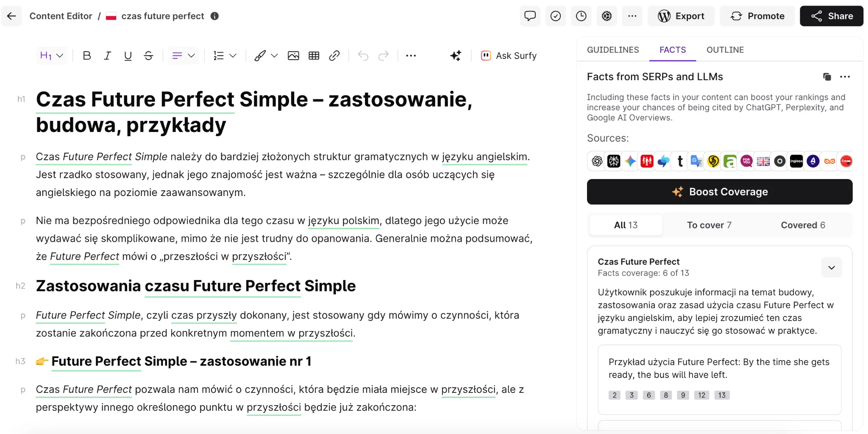Image resolution: width=868 pixels, height=434 pixels.
Task: Click the 'Facts from SERPs and LLMs' title
Action: pos(655,77)
